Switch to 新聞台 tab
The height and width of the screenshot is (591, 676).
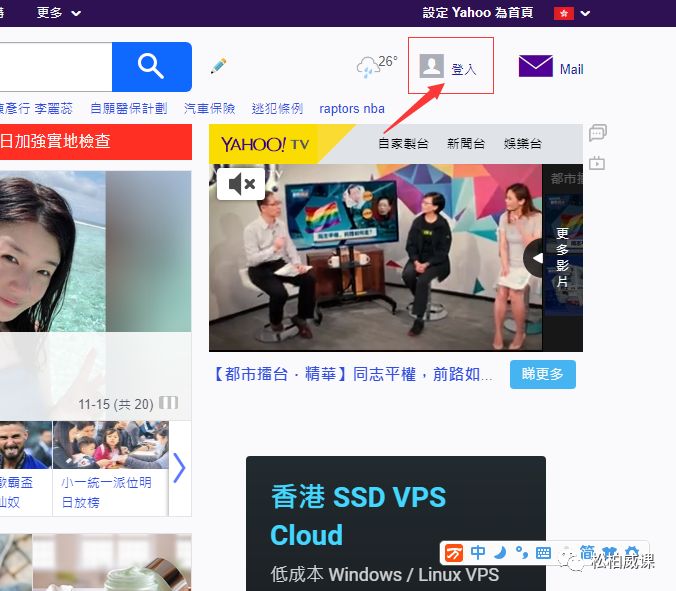(465, 144)
